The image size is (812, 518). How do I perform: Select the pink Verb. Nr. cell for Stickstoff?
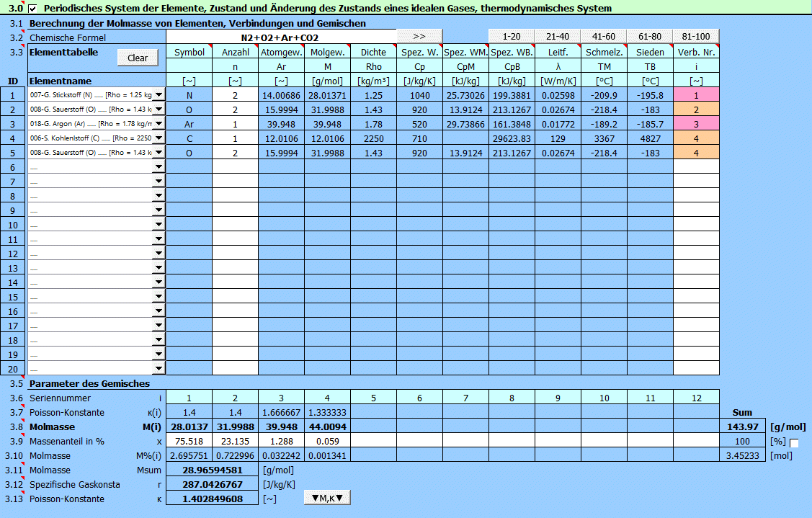tap(696, 94)
